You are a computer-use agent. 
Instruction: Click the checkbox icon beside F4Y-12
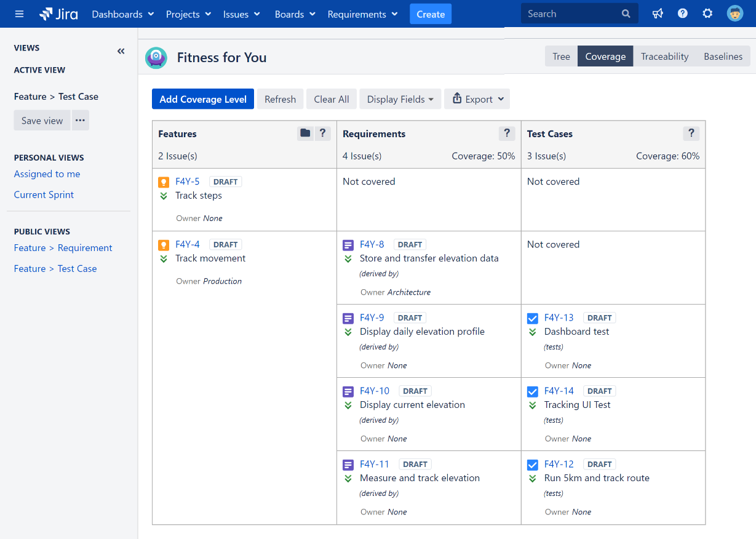[x=533, y=465]
